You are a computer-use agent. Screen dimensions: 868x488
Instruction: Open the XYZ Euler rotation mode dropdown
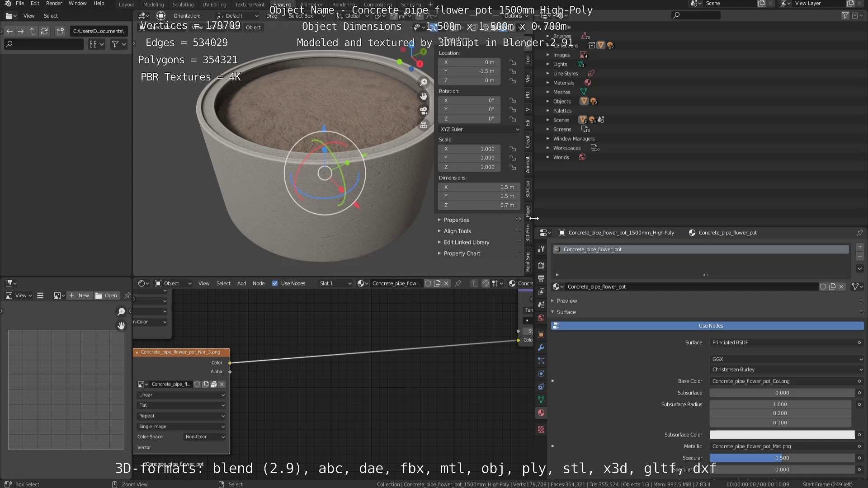[x=480, y=130]
